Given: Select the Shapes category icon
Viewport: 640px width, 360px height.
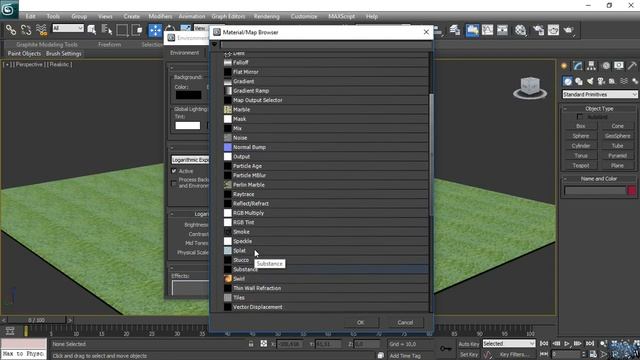Looking at the screenshot, I should 579,81.
